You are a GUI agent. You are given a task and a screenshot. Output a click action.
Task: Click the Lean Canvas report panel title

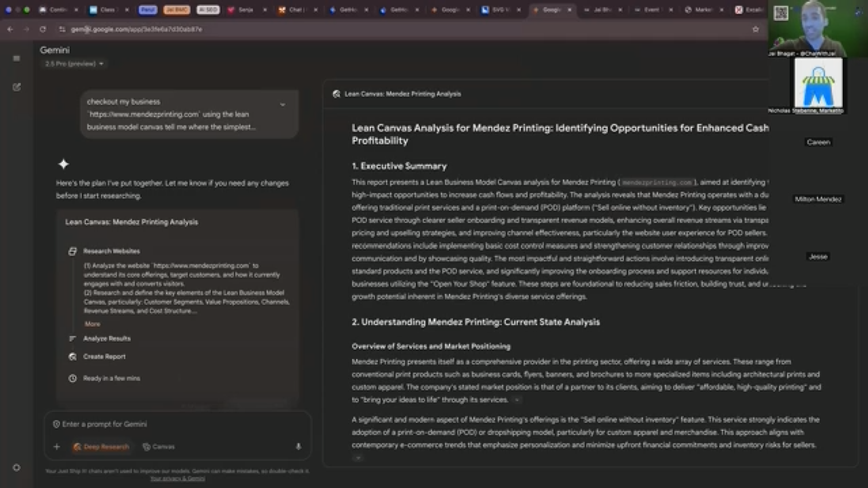pos(402,94)
